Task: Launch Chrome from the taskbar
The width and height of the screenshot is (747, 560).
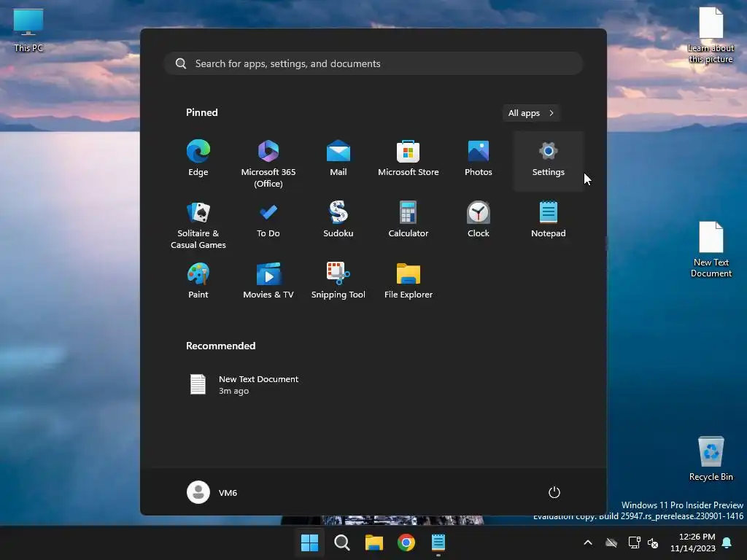Action: [x=406, y=542]
